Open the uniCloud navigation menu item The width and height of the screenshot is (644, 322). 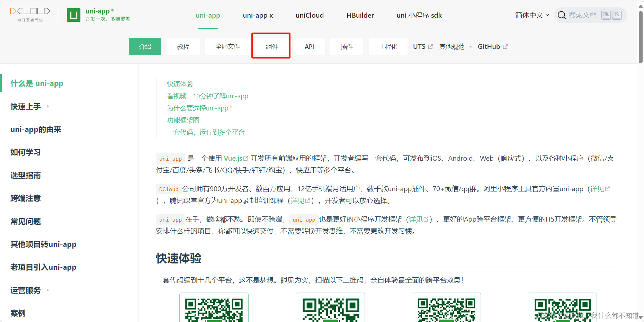[309, 15]
